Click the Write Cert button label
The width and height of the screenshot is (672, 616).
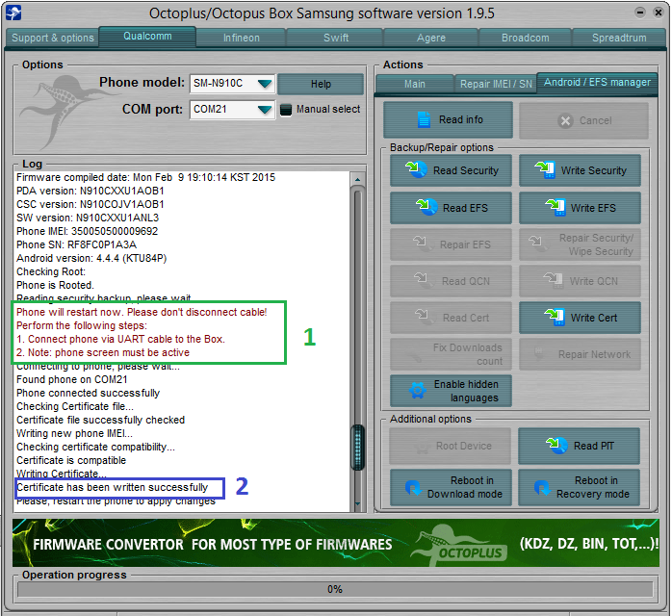click(x=594, y=318)
